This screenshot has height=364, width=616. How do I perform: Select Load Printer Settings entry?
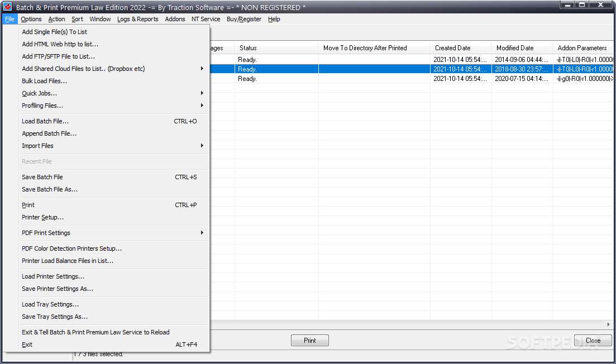(x=114, y=276)
